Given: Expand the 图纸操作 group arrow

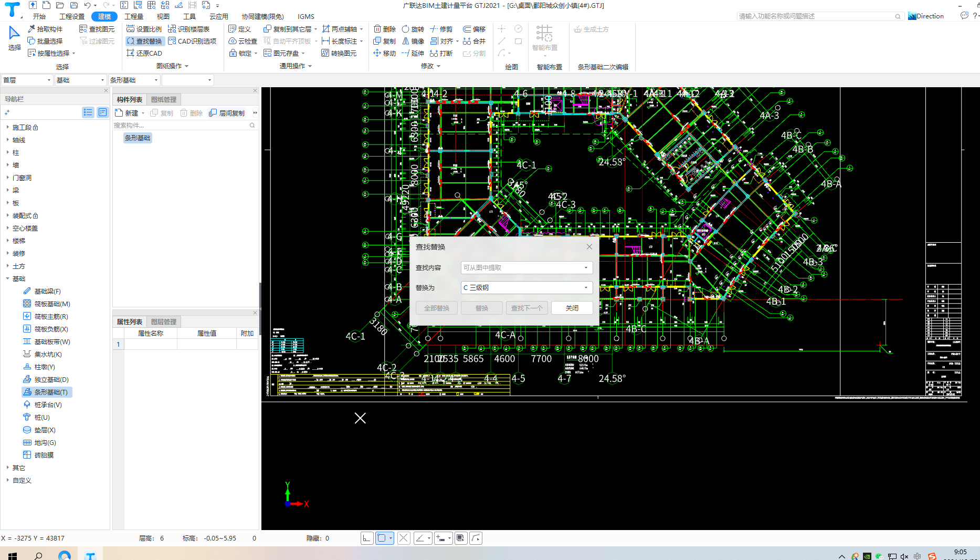Looking at the screenshot, I should [x=186, y=66].
